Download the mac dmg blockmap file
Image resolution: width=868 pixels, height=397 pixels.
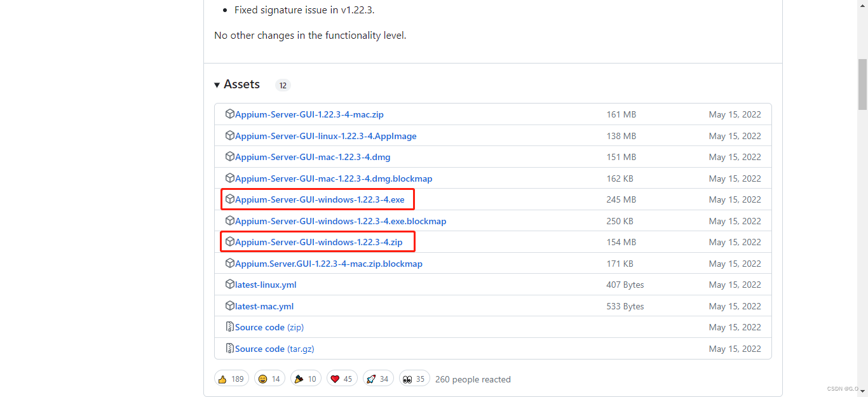[333, 178]
